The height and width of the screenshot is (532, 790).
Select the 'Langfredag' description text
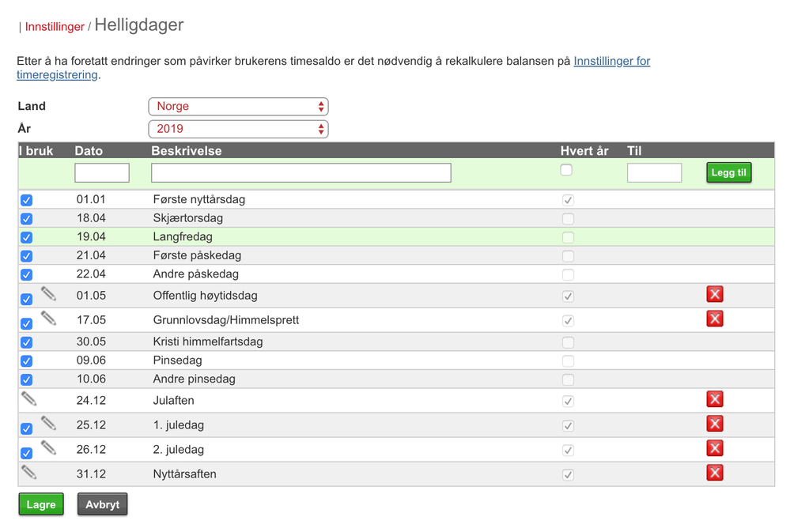(x=183, y=237)
